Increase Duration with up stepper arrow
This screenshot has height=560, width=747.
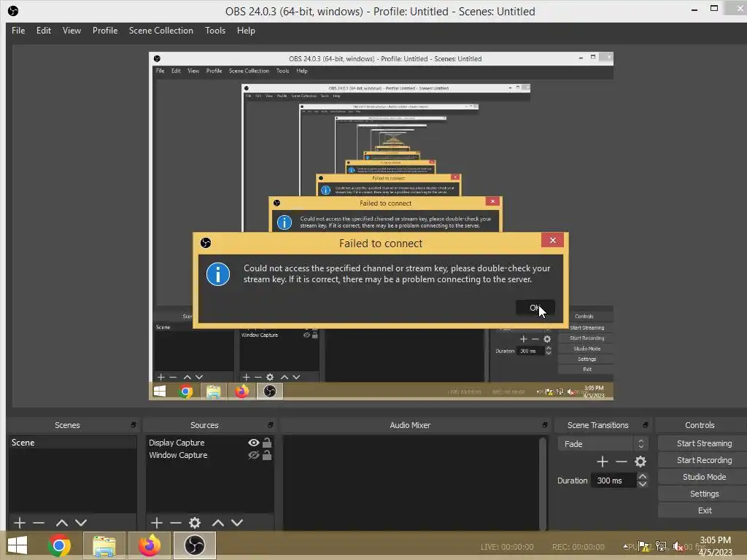[x=642, y=477]
